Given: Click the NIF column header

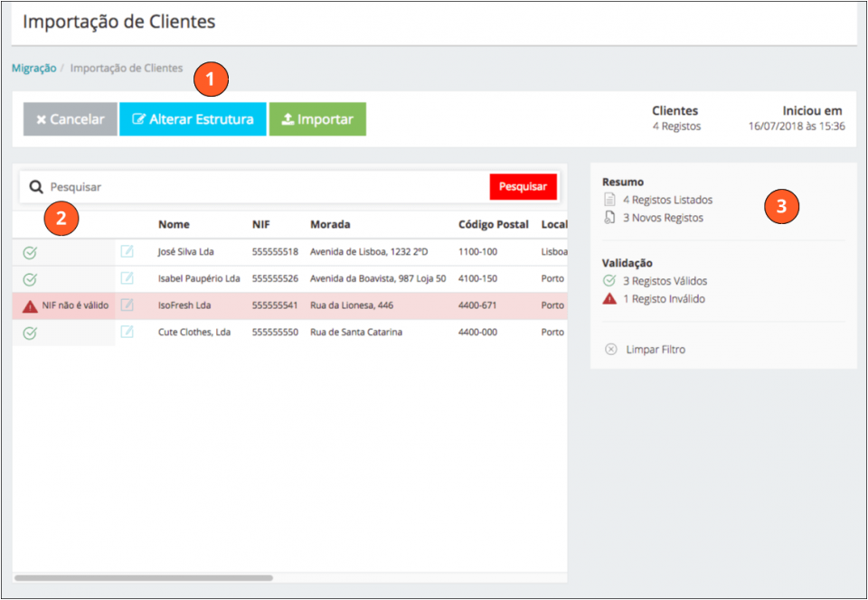Looking at the screenshot, I should coord(261,224).
